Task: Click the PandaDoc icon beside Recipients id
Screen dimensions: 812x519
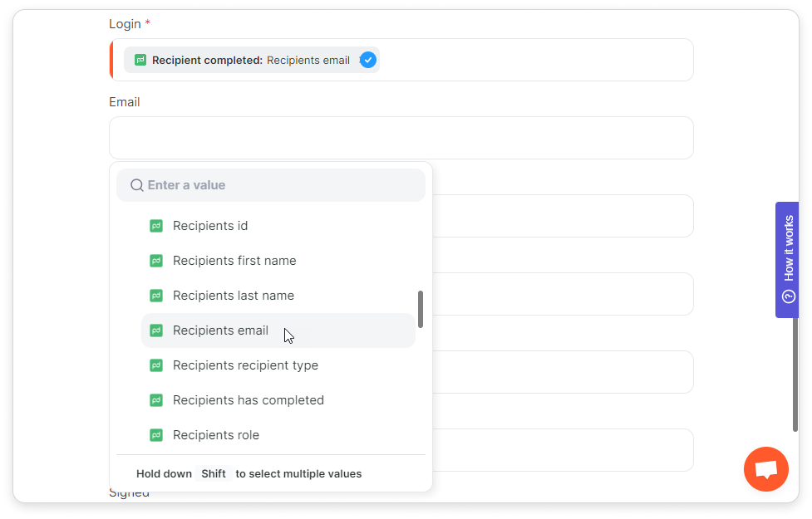Action: point(156,226)
